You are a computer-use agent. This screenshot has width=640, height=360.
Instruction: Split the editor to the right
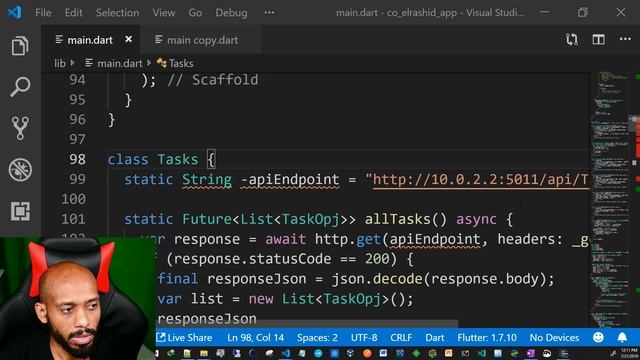(x=598, y=40)
